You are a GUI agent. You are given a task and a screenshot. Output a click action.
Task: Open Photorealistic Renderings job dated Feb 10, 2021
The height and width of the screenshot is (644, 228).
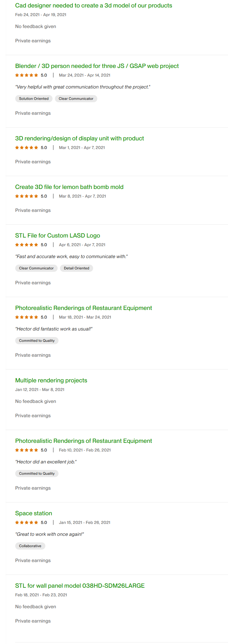84,441
